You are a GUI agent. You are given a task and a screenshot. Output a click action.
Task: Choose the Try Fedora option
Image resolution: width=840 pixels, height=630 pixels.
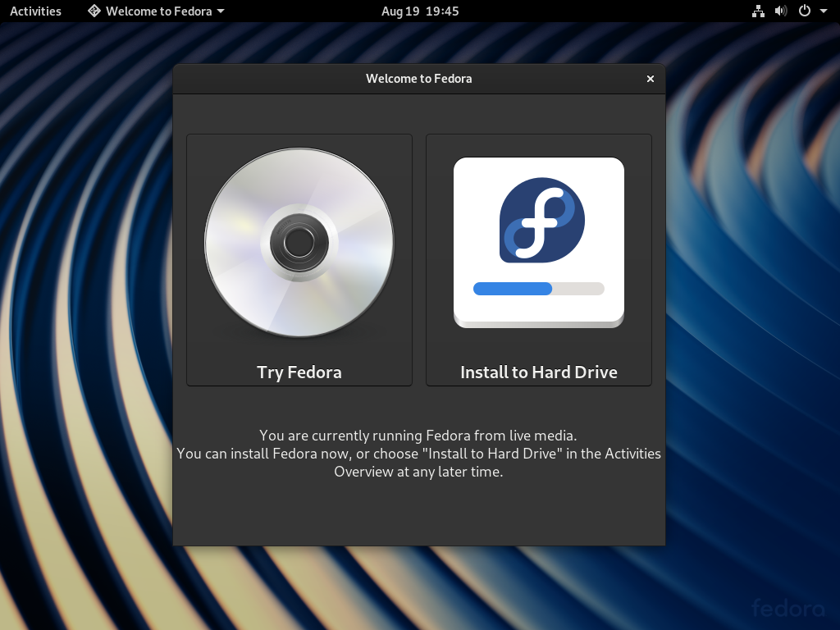click(x=299, y=260)
